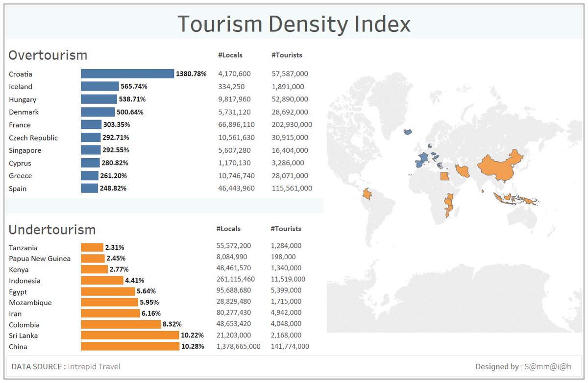This screenshot has height=383, width=588.
Task: Click the Undertourism #Locals column header
Action: click(x=228, y=229)
